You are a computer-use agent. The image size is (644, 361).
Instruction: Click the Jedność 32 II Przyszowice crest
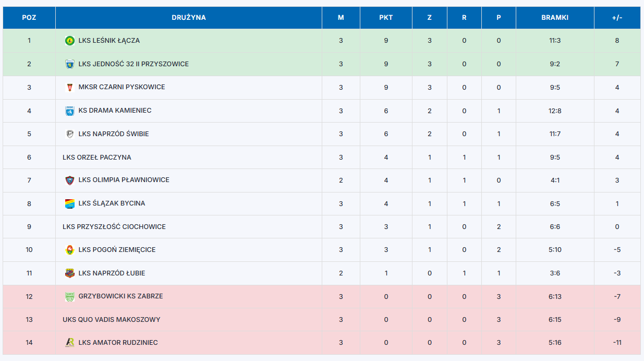(69, 64)
